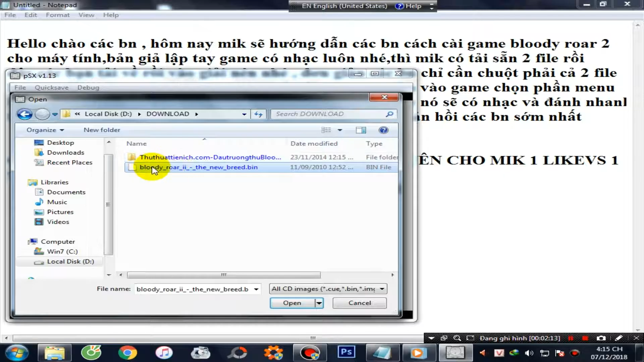The height and width of the screenshot is (362, 644).
Task: Click the Forward arrow in Open dialog
Action: pos(42,114)
